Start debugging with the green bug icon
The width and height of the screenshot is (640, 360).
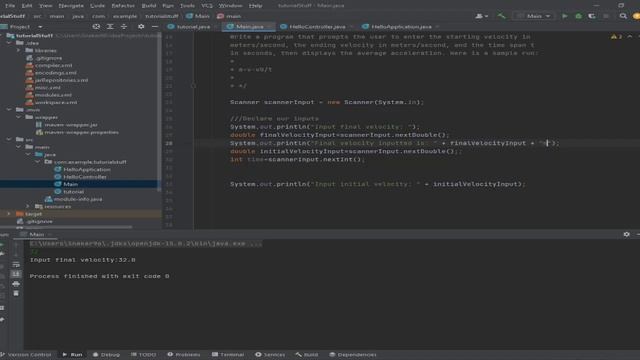[x=578, y=16]
